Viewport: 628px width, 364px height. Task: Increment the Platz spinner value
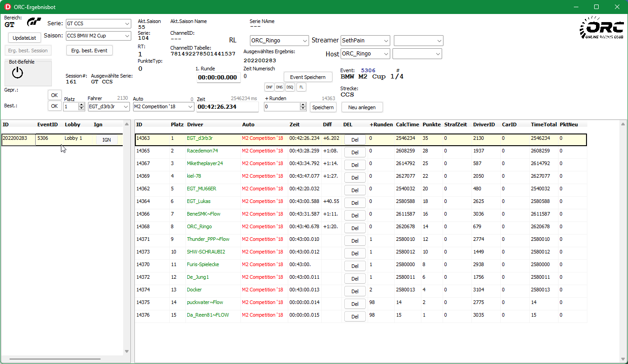(81, 105)
